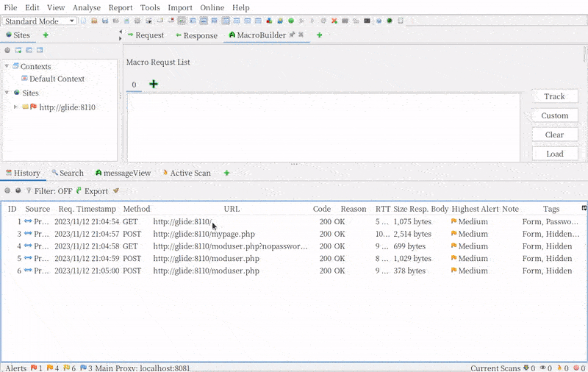588x372 pixels.
Task: Click the Clear button
Action: [555, 135]
